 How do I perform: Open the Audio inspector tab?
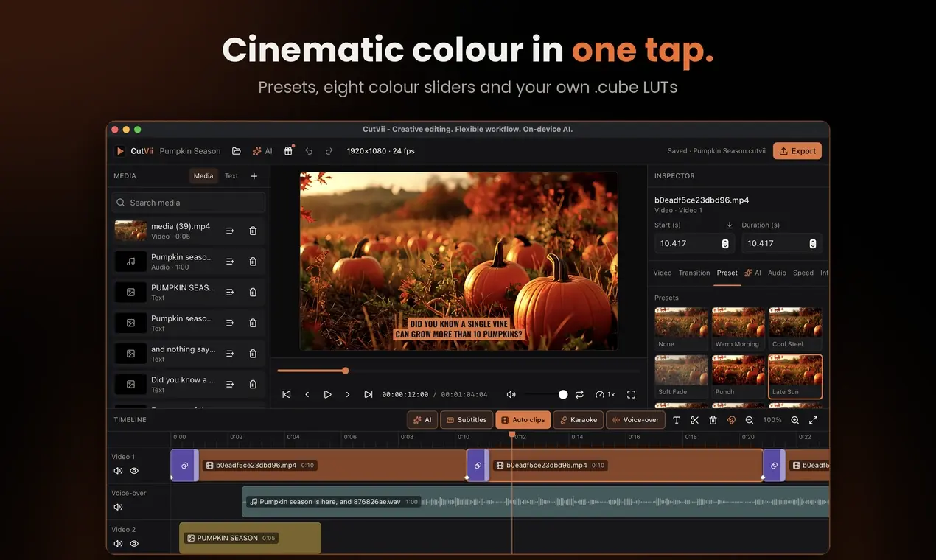tap(777, 273)
